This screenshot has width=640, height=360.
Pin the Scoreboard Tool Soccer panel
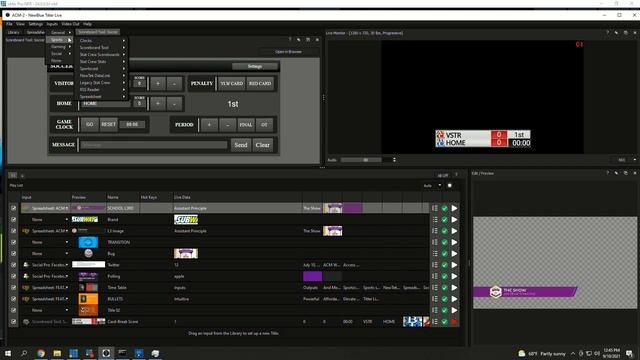point(299,40)
